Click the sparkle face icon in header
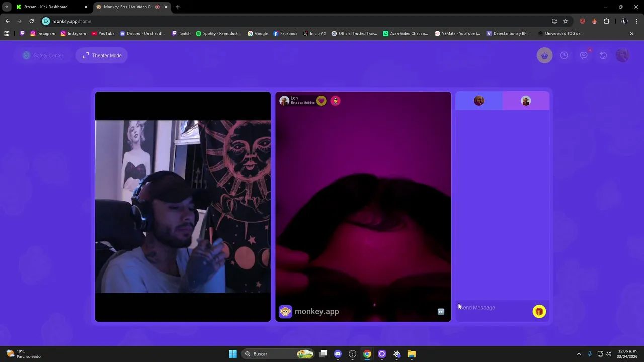 (x=603, y=55)
